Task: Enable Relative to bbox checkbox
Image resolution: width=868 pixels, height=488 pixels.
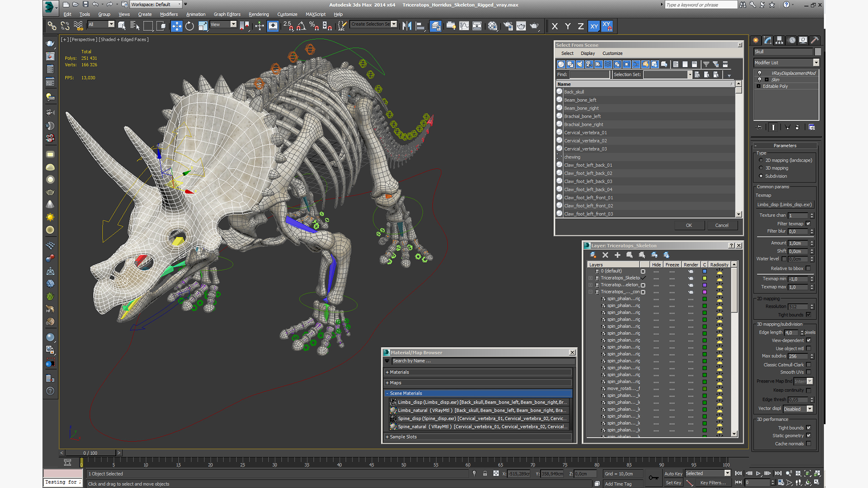Action: click(808, 268)
